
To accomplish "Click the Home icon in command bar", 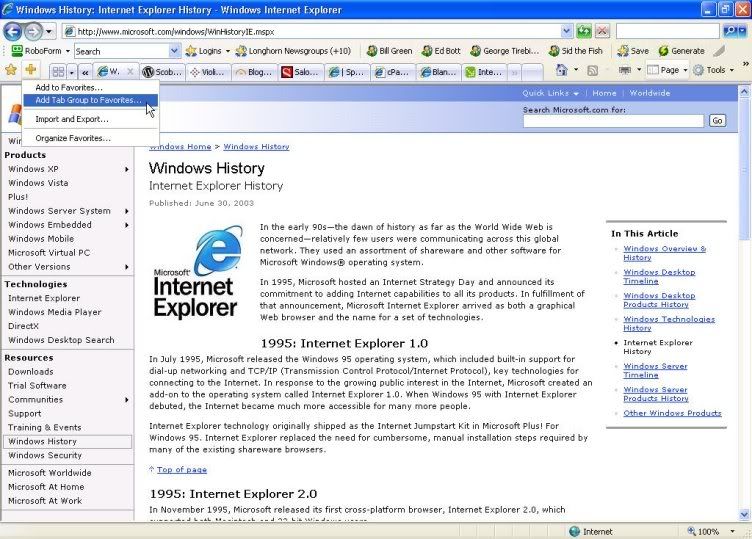I will [561, 70].
